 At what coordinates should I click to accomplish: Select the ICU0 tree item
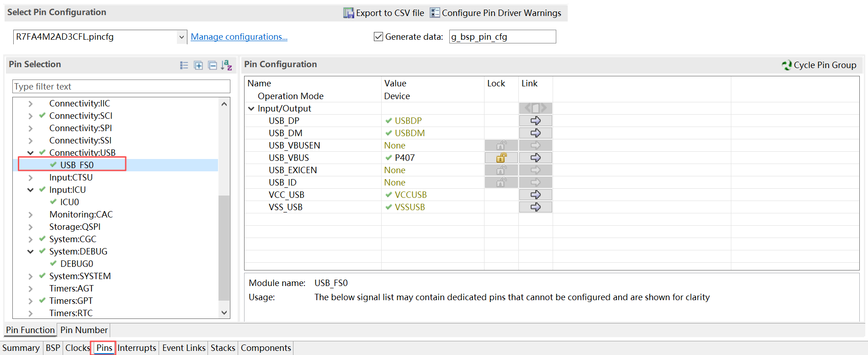click(x=69, y=202)
